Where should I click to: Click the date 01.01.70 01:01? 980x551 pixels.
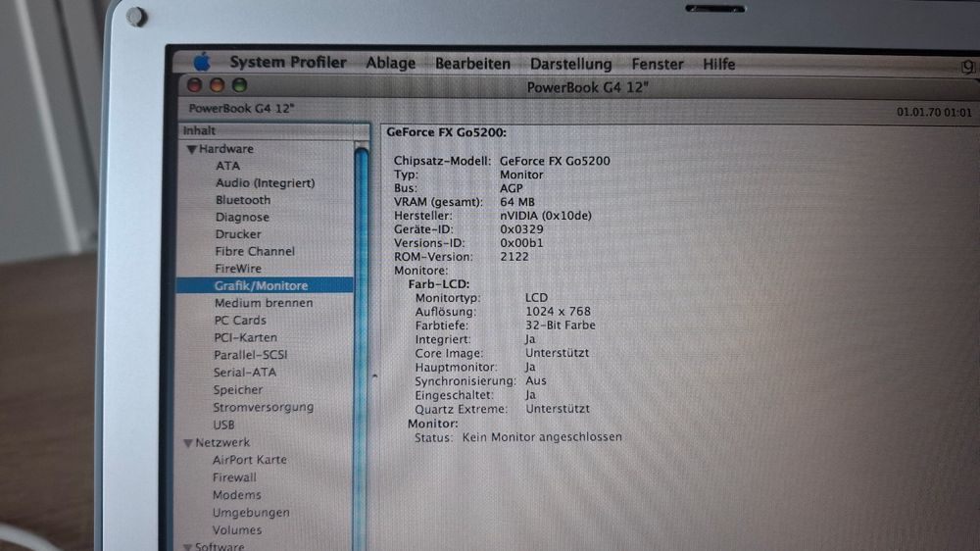[934, 113]
